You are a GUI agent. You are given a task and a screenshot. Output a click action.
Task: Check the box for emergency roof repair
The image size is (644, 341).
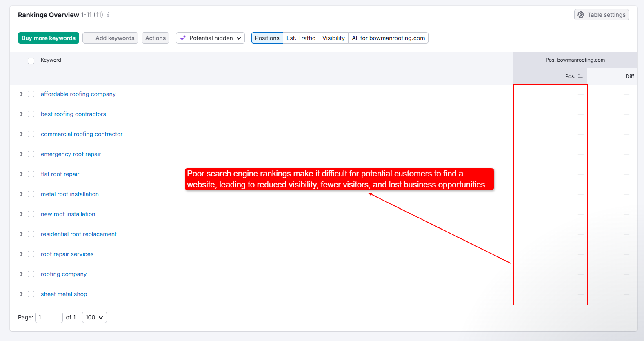click(31, 154)
